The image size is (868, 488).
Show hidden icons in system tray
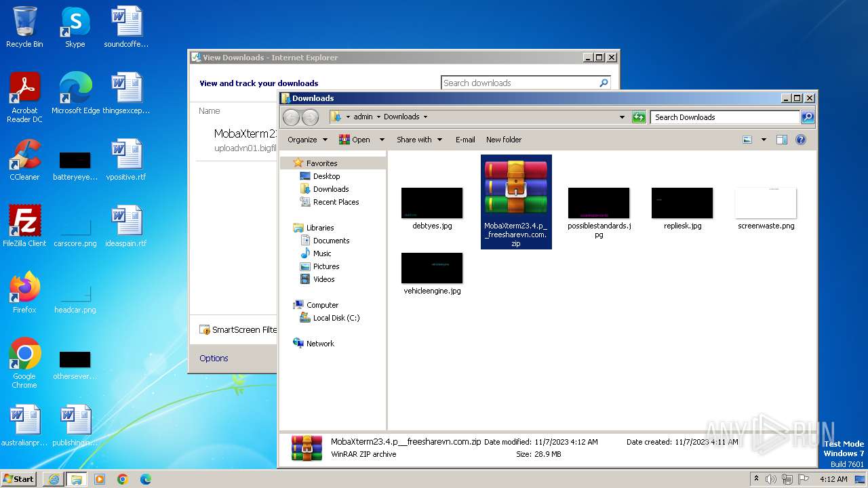coord(756,479)
